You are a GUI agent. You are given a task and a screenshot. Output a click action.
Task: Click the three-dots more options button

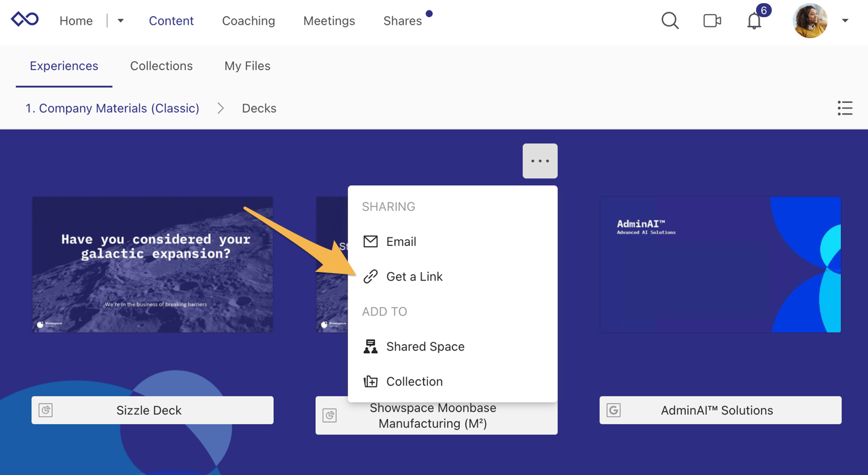[x=540, y=161]
